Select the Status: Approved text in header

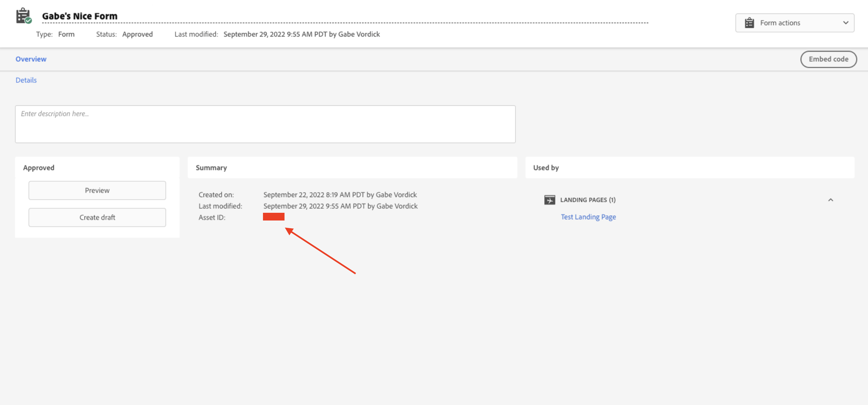click(124, 34)
